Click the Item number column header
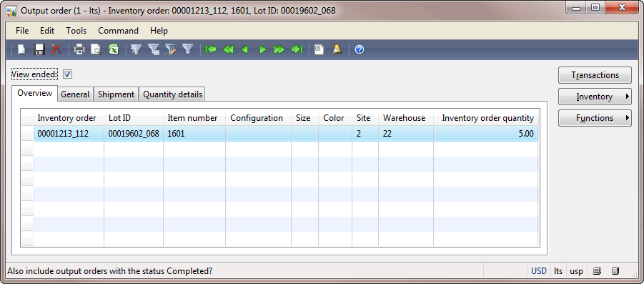Viewport: 644px width, 284px height. 194,118
